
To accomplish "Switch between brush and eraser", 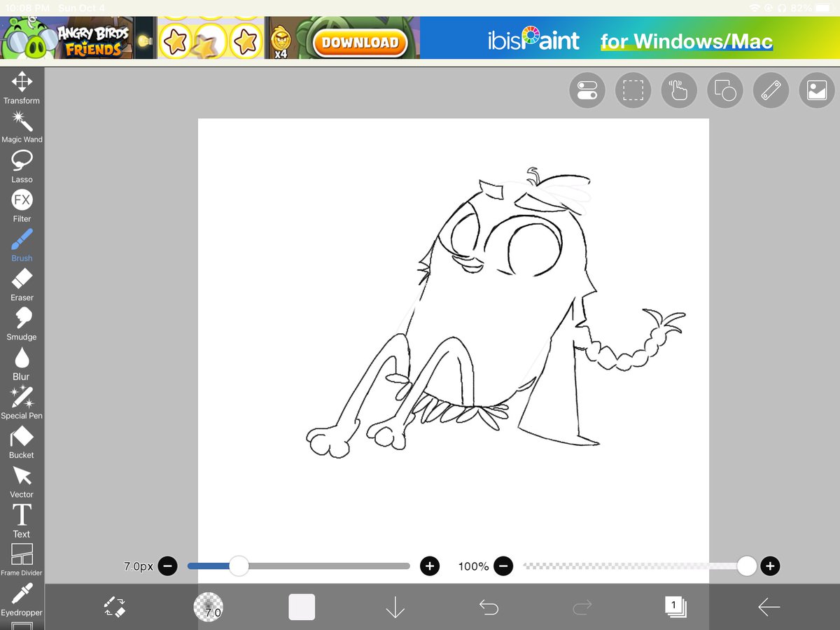I will click(x=115, y=607).
